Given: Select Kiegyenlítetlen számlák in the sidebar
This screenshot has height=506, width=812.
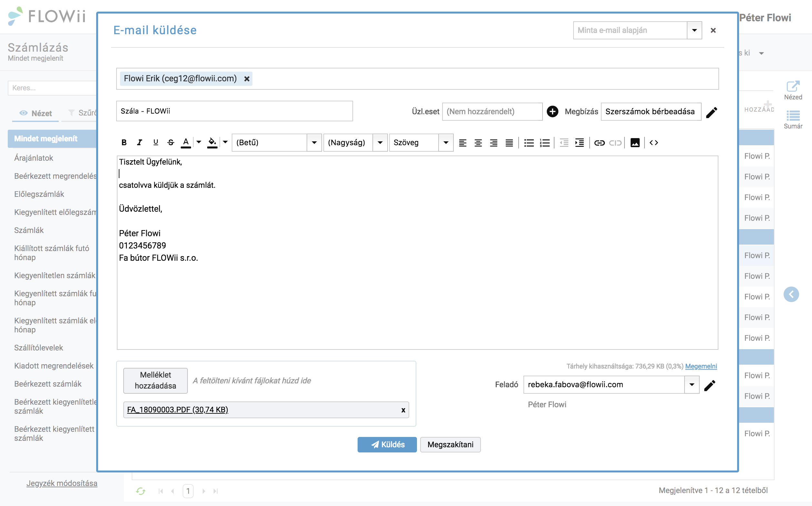Looking at the screenshot, I should [x=55, y=275].
